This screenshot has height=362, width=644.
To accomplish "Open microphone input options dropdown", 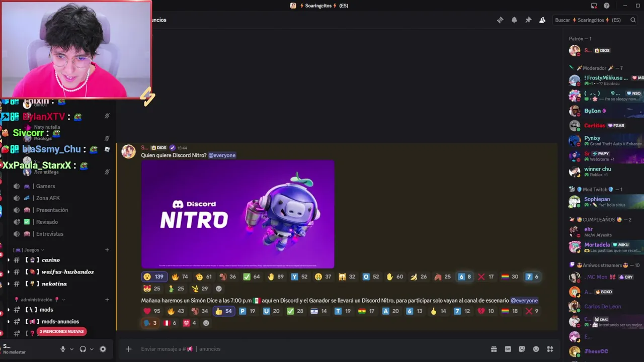I will 71,349.
